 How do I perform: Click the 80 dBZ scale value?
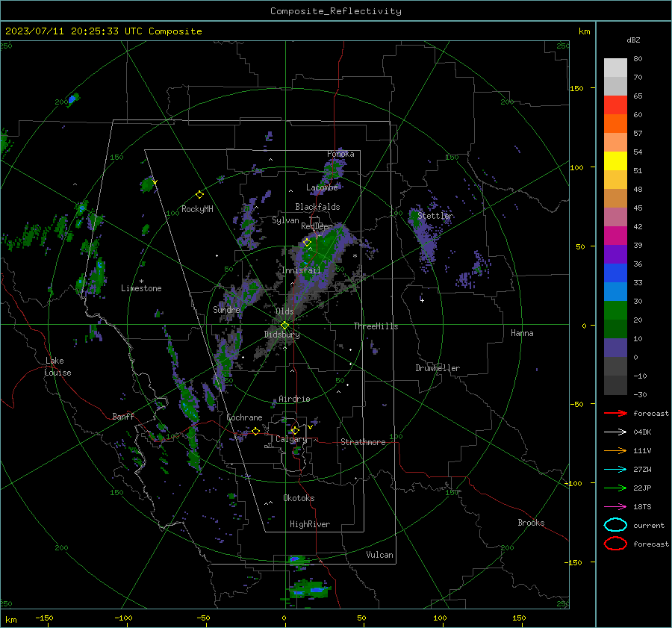point(638,59)
